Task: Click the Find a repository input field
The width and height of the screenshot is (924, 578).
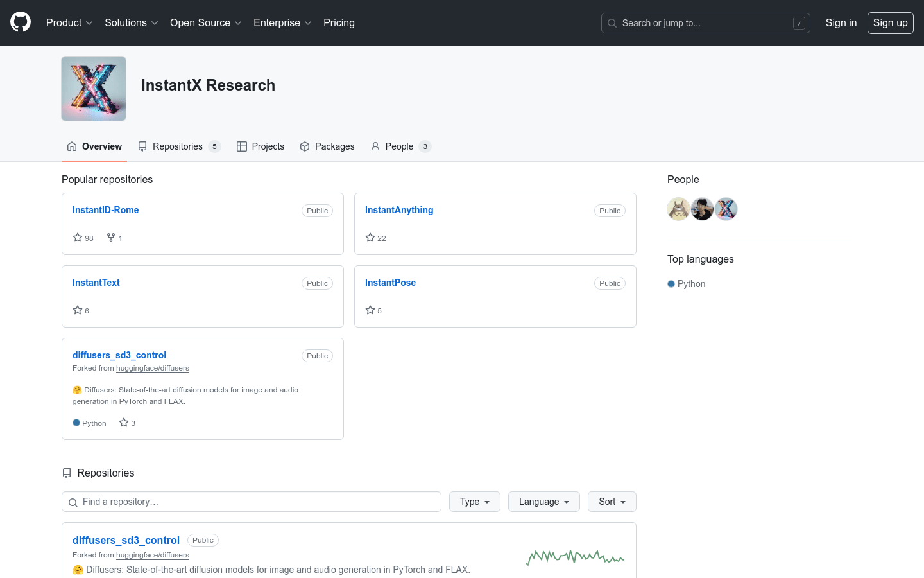Action: click(252, 502)
